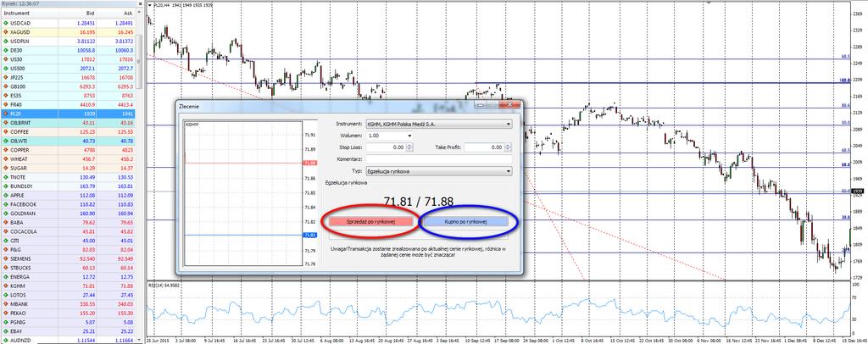The image size is (868, 344).
Task: Click the arrow icon beside OILBRNT
Action: 6,123
